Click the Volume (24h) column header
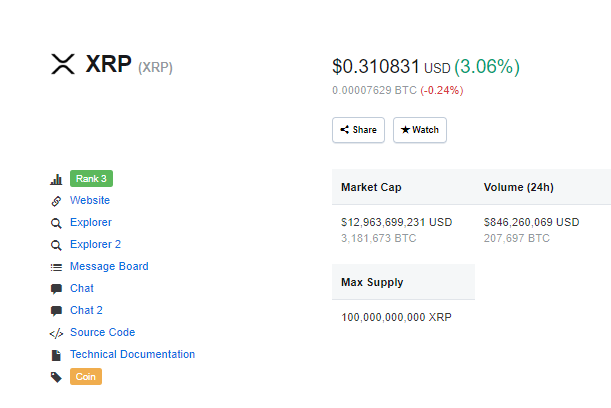The height and width of the screenshot is (408, 611). pyautogui.click(x=519, y=187)
